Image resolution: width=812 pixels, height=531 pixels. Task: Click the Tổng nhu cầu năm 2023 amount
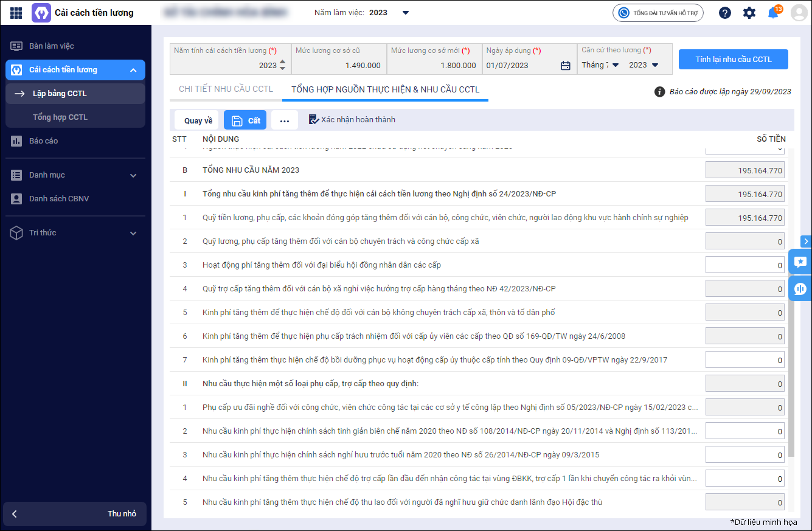tap(745, 170)
